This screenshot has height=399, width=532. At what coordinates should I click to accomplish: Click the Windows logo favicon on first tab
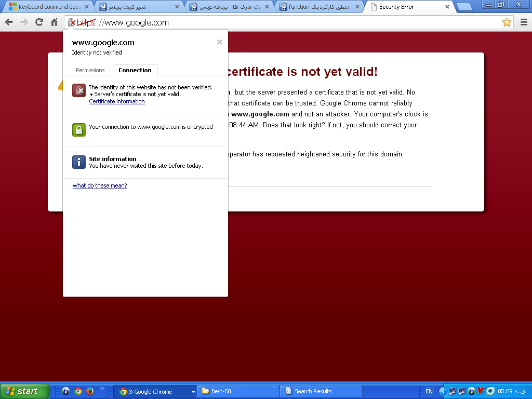pos(12,7)
